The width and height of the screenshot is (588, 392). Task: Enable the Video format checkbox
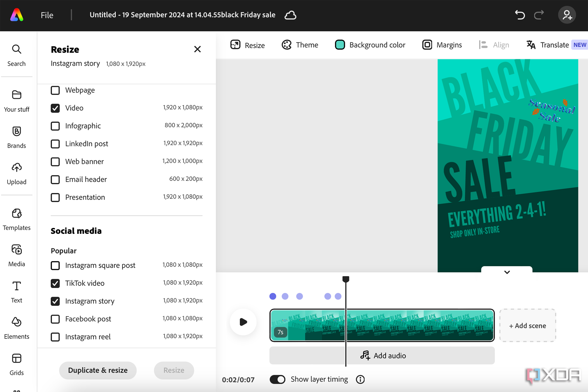pos(55,108)
